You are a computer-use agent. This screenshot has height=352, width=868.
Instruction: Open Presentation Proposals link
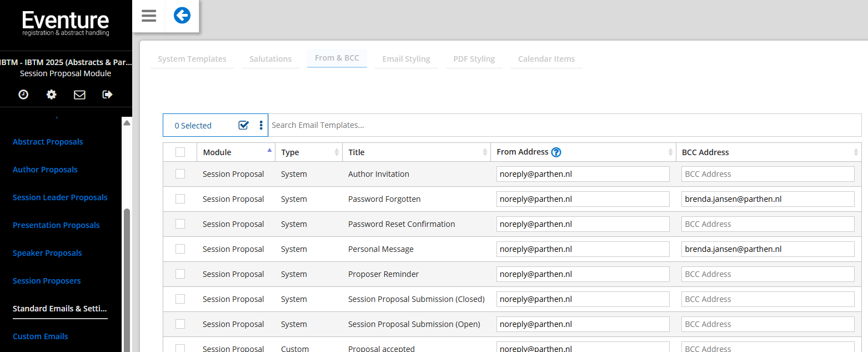pos(56,225)
